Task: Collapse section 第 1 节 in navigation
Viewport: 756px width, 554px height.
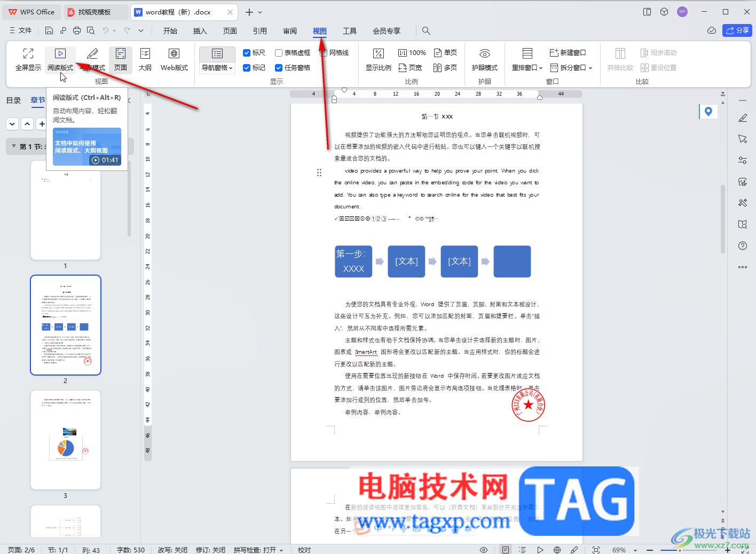Action: [x=13, y=146]
